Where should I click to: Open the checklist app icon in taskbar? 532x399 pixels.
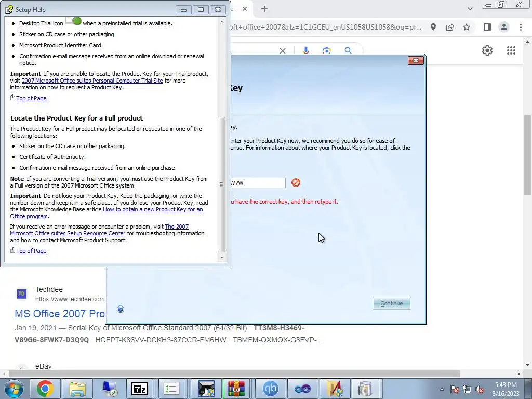[x=171, y=389]
